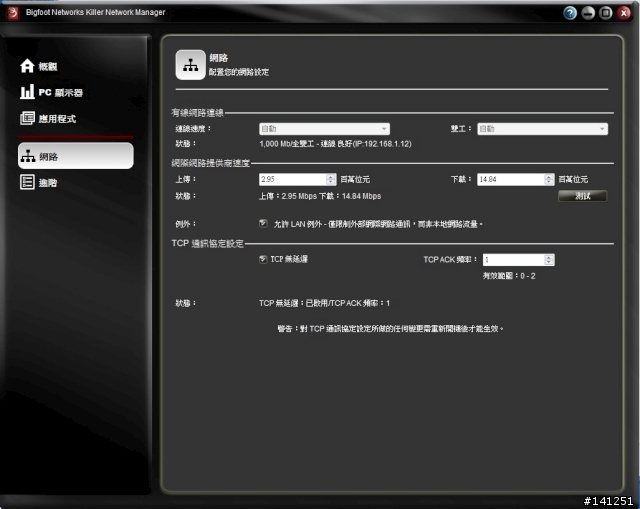Open help with the question mark icon
This screenshot has width=640, height=509.
tap(570, 13)
